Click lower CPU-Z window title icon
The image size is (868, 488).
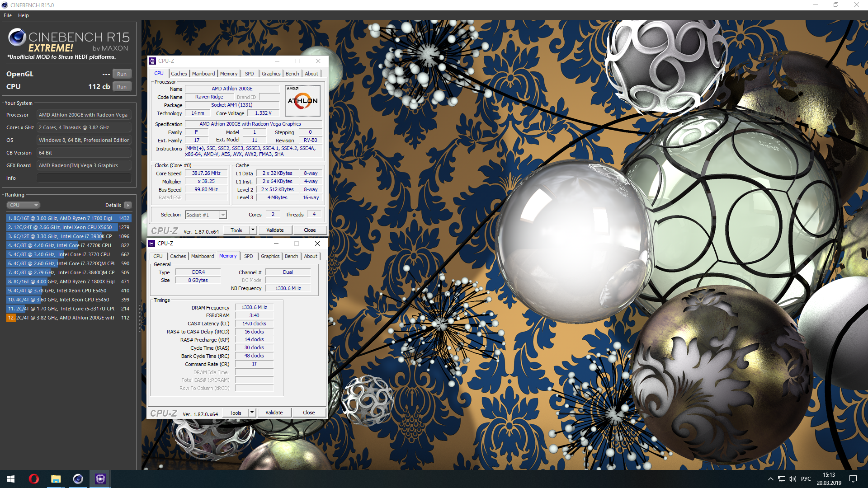pyautogui.click(x=151, y=244)
